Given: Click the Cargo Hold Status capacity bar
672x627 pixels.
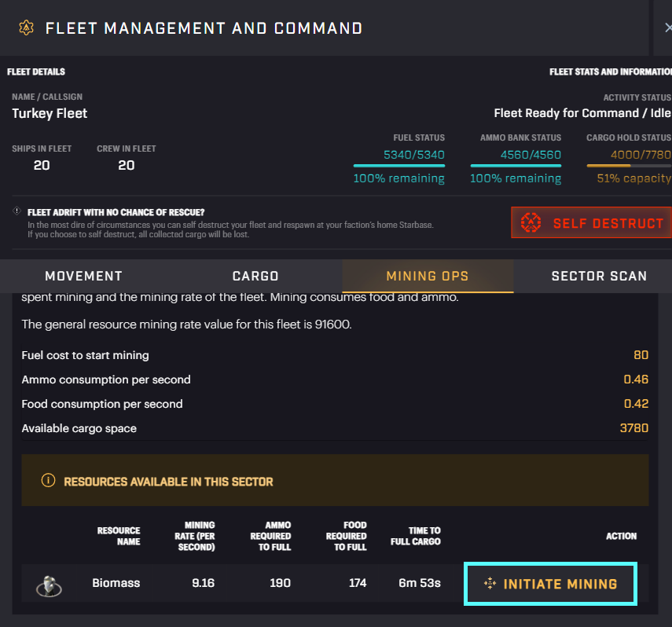Looking at the screenshot, I should 629,166.
